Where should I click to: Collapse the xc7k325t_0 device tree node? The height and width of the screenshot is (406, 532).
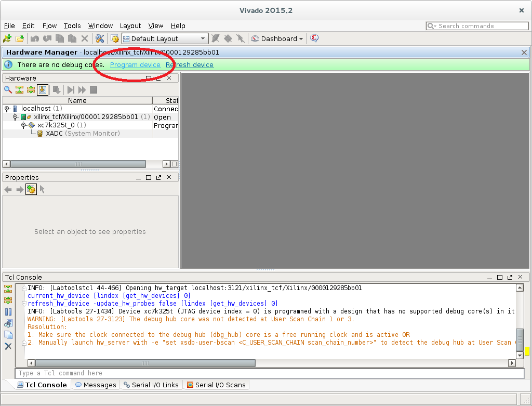tap(23, 125)
